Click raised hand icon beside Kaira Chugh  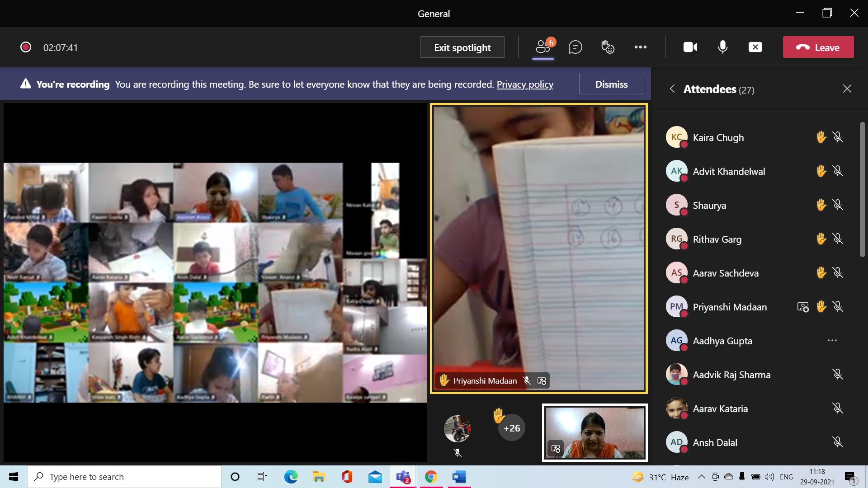tap(821, 137)
